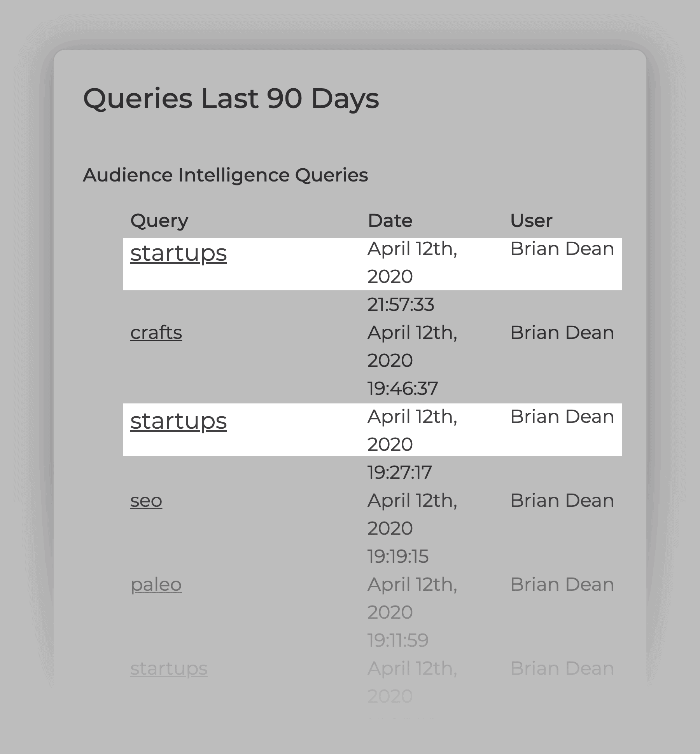Select the 19:46:37 timestamp of crafts query
700x754 pixels.
coord(403,389)
